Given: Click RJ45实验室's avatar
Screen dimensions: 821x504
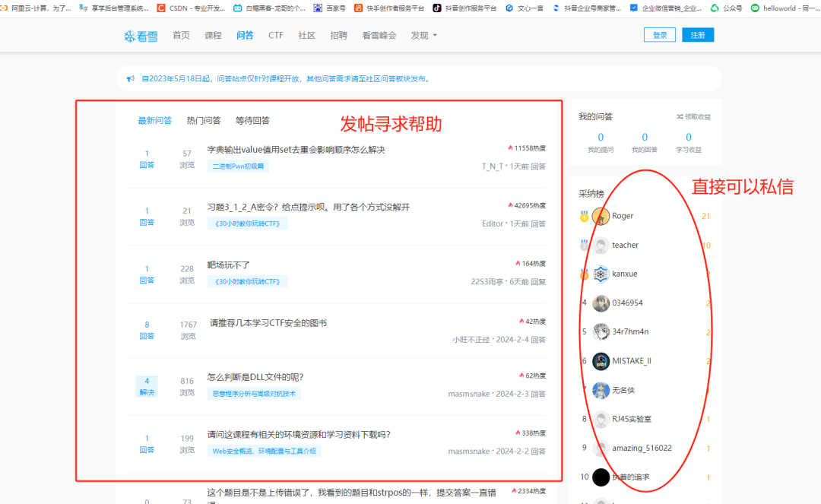Looking at the screenshot, I should click(601, 419).
